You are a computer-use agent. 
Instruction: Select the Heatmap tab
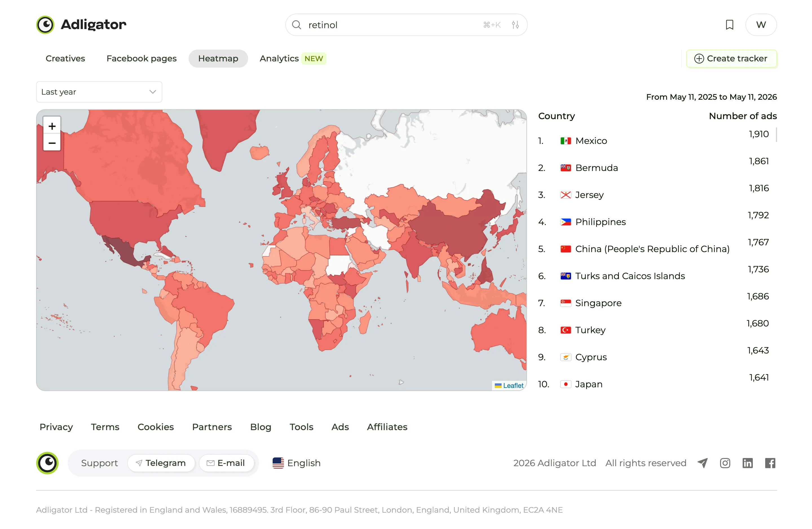(x=218, y=59)
